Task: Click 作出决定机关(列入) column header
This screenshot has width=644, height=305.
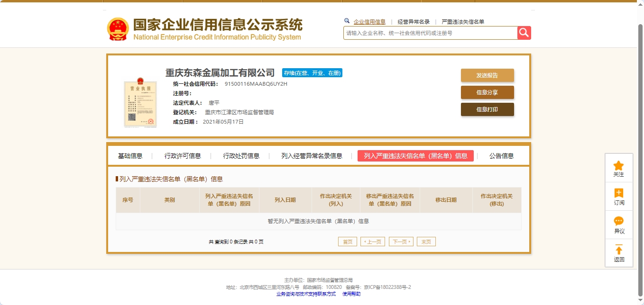Action: (336, 200)
